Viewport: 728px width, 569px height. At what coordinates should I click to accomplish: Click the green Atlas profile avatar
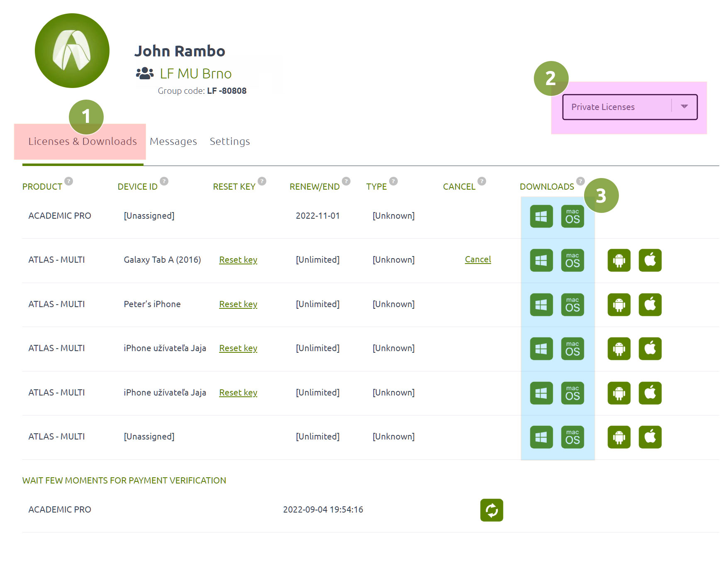(72, 51)
